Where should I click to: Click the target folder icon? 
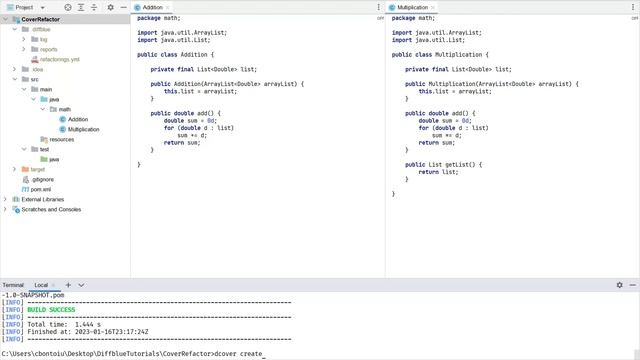pos(25,169)
